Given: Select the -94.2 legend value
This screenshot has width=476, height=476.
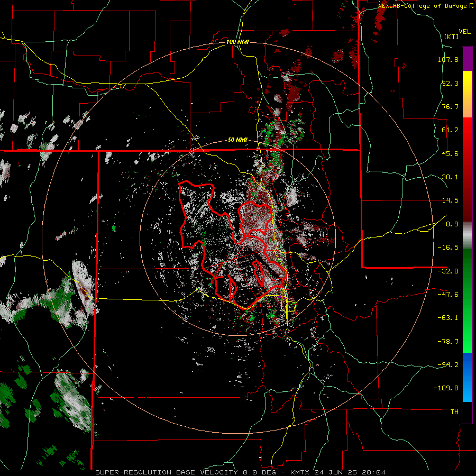Looking at the screenshot, I should [x=448, y=365].
